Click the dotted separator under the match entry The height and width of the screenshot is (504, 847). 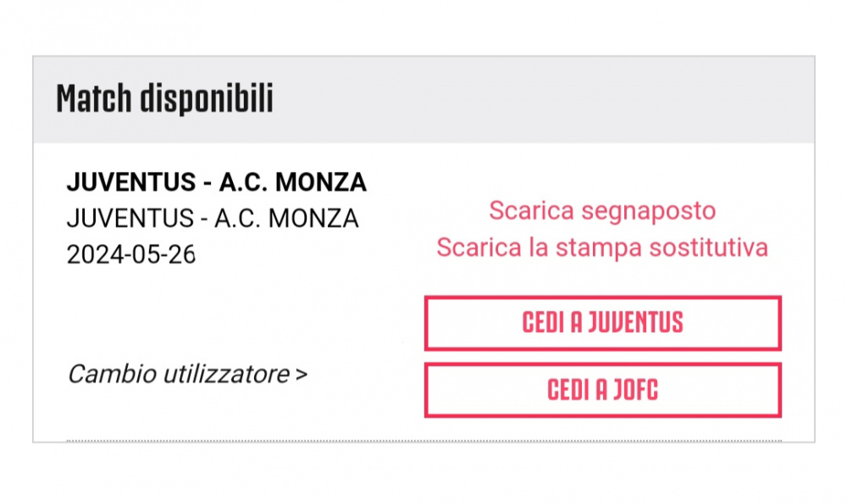pos(423,440)
